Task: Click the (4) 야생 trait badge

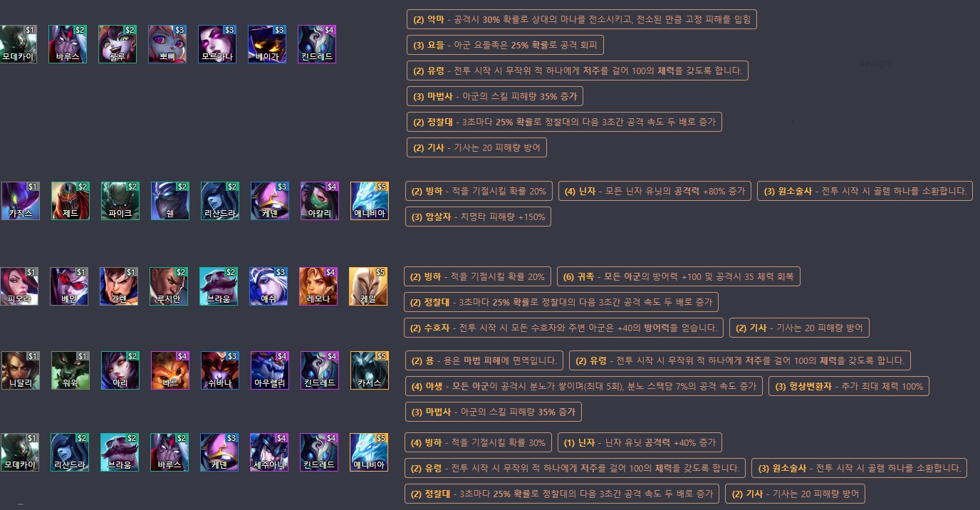Action: coord(583,386)
